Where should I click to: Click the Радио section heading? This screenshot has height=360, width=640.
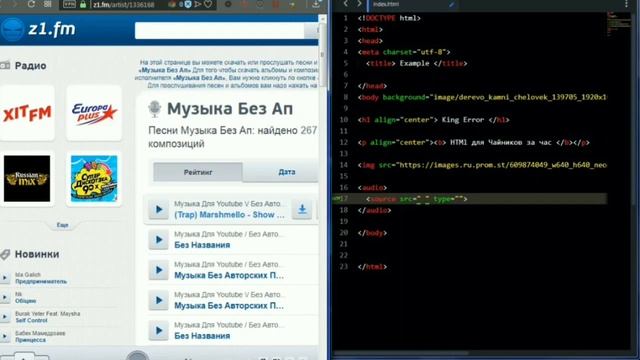pyautogui.click(x=30, y=66)
